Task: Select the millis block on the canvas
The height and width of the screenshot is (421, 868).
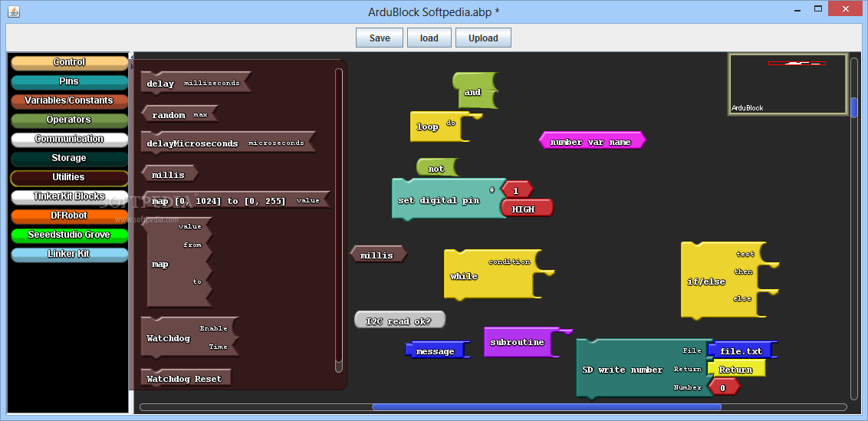Action: (x=378, y=255)
